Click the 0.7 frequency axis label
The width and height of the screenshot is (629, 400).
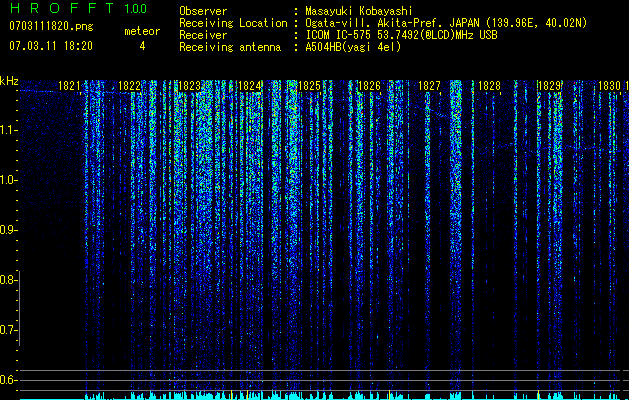tap(8, 330)
